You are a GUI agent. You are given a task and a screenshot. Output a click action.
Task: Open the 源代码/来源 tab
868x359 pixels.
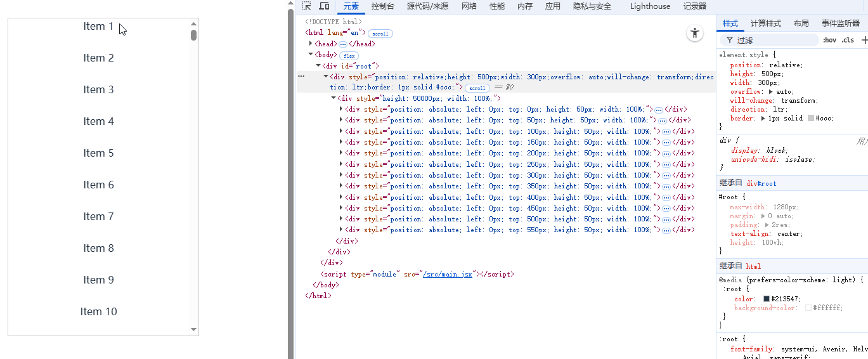[428, 6]
